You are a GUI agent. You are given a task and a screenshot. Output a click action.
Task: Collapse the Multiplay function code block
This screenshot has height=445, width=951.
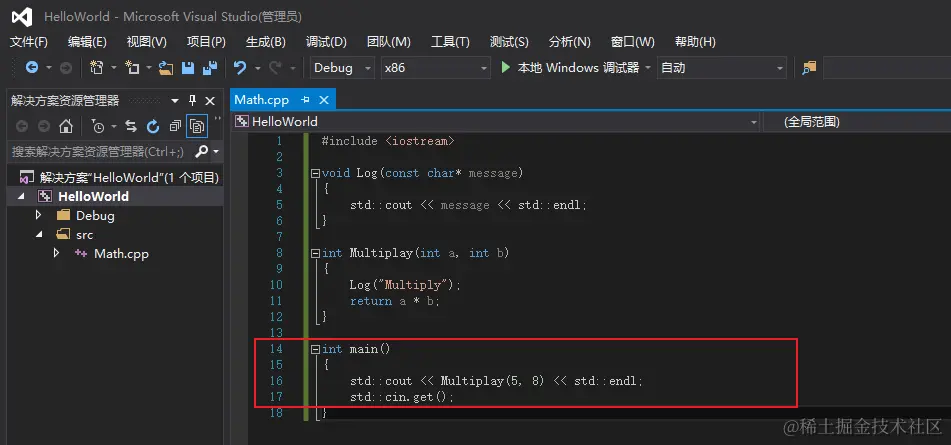[315, 253]
